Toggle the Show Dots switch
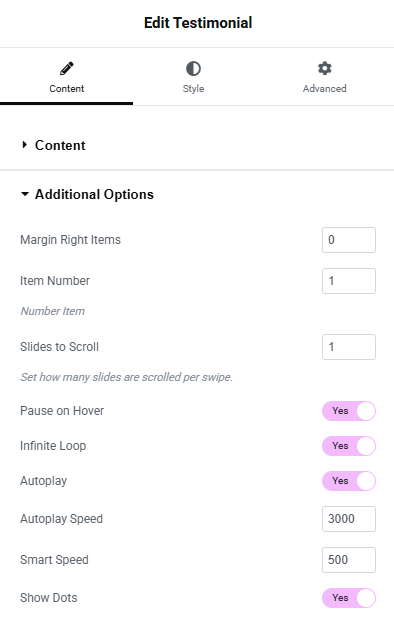Screen dimensions: 394x629 pyautogui.click(x=349, y=598)
